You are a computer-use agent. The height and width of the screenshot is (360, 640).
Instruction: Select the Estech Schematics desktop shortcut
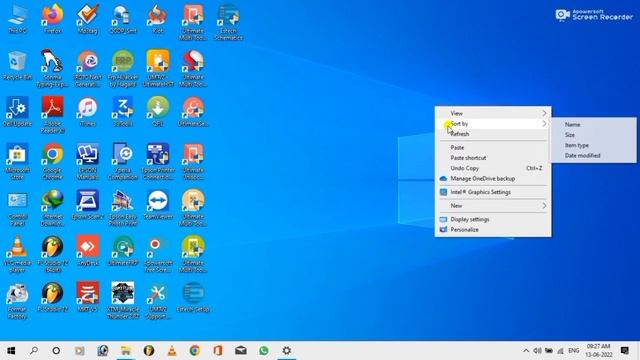point(229,22)
